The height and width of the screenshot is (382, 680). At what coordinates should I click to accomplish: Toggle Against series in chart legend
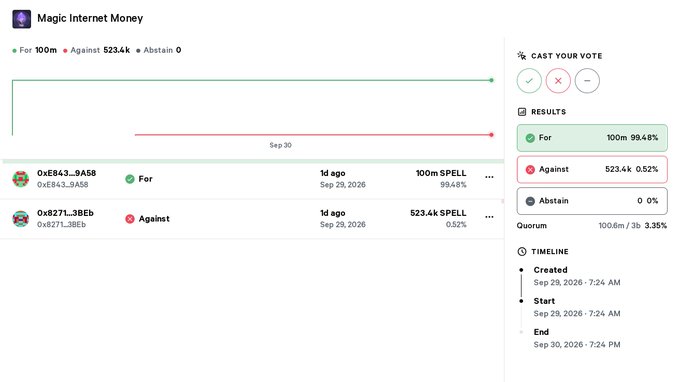(x=96, y=50)
